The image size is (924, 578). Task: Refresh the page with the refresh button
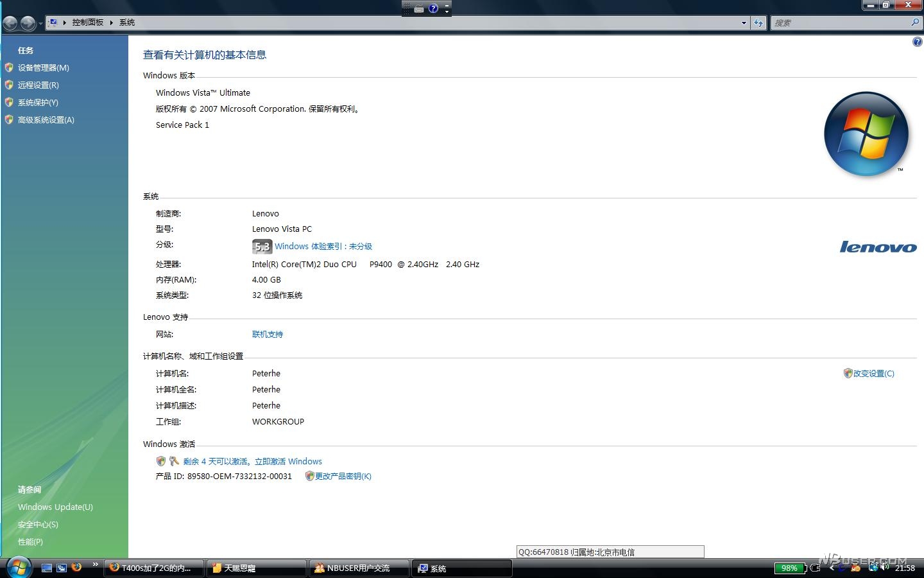click(758, 22)
